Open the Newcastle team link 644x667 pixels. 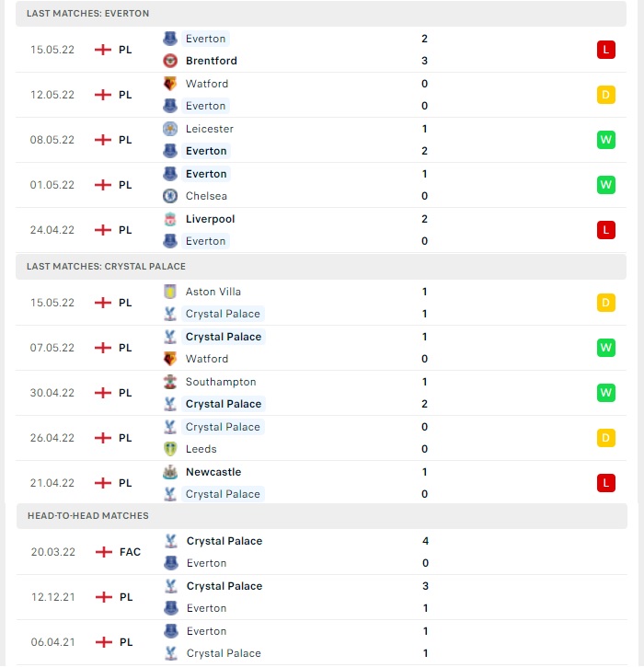point(213,472)
